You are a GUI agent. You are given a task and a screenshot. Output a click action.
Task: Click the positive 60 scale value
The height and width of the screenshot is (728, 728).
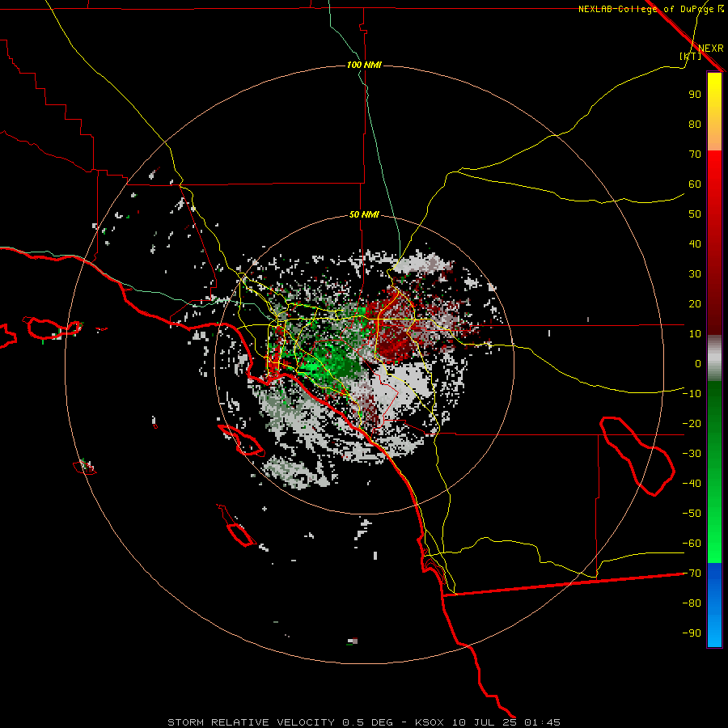pos(695,184)
